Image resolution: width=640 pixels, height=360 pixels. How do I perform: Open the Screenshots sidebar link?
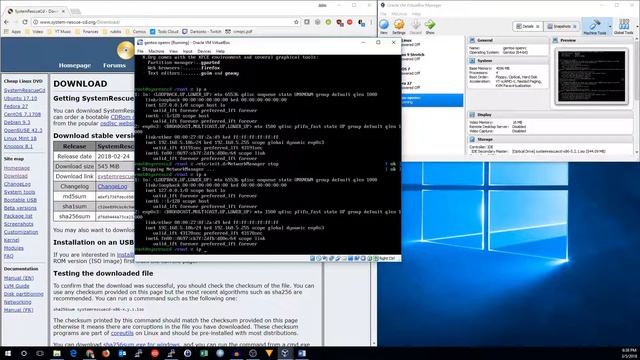19,224
